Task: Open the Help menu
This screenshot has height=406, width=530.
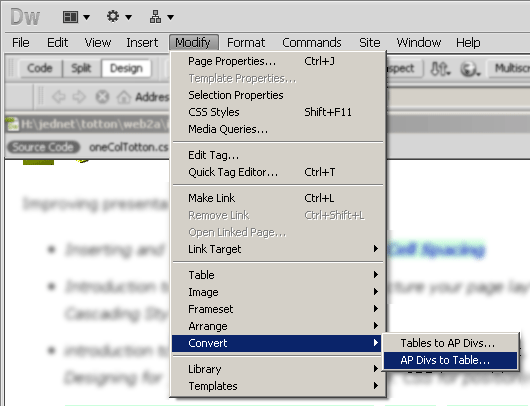Action: click(468, 43)
